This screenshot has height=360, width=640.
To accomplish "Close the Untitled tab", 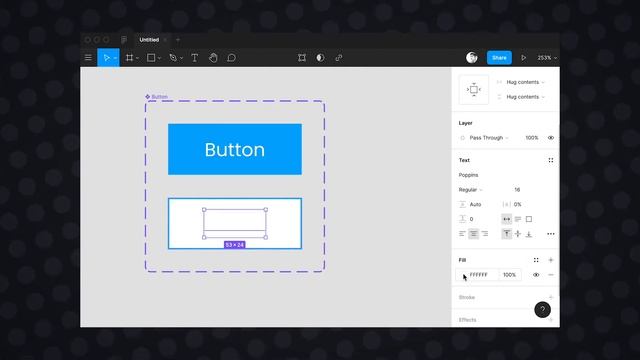I will [x=165, y=40].
